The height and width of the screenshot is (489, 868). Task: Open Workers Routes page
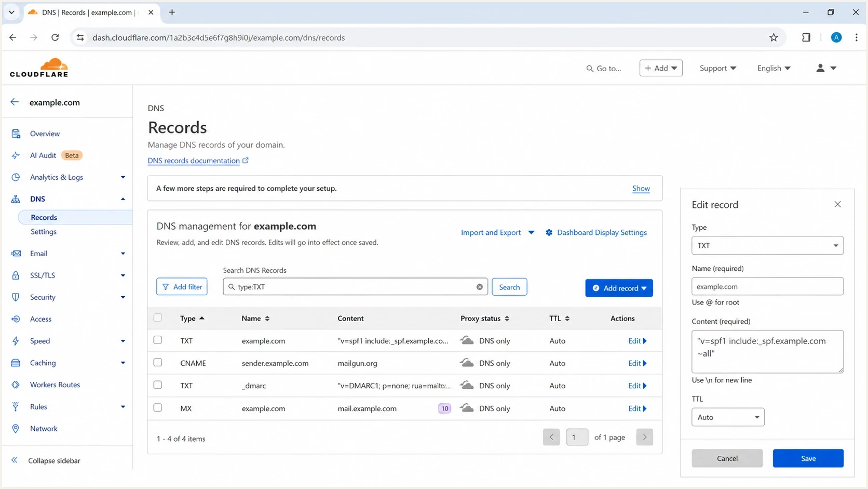[x=55, y=385]
